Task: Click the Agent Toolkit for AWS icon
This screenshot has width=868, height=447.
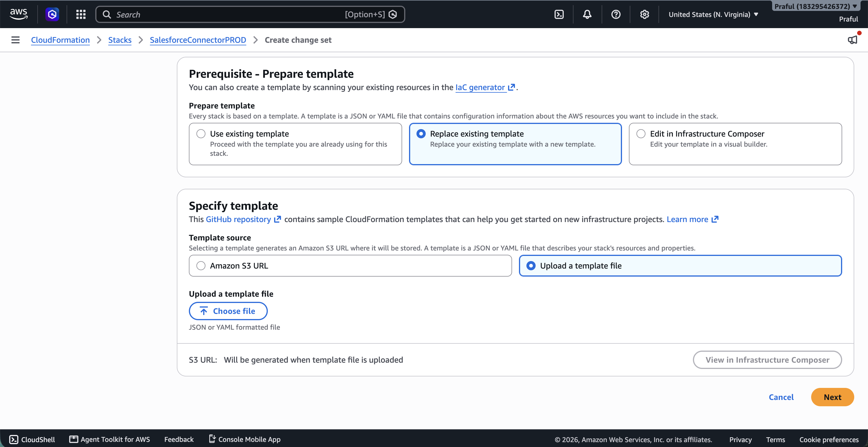Action: [73, 439]
